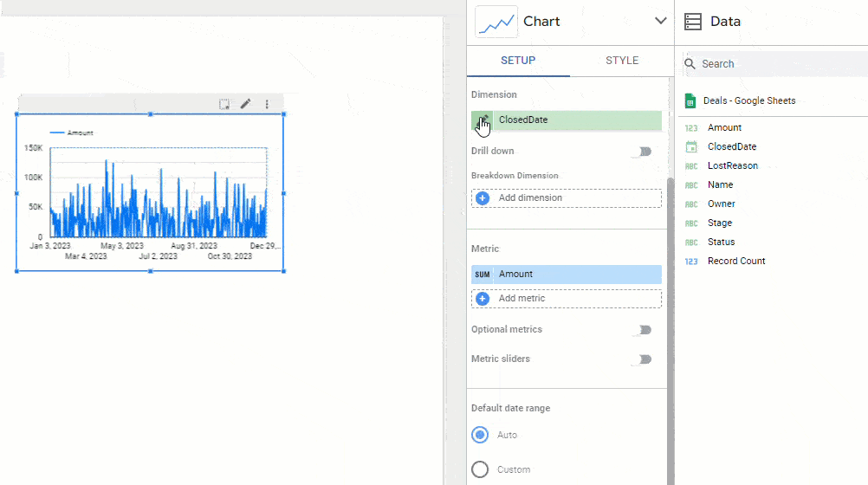Image resolution: width=868 pixels, height=485 pixels.
Task: Click the ABC type icon beside LostReason
Action: [691, 166]
